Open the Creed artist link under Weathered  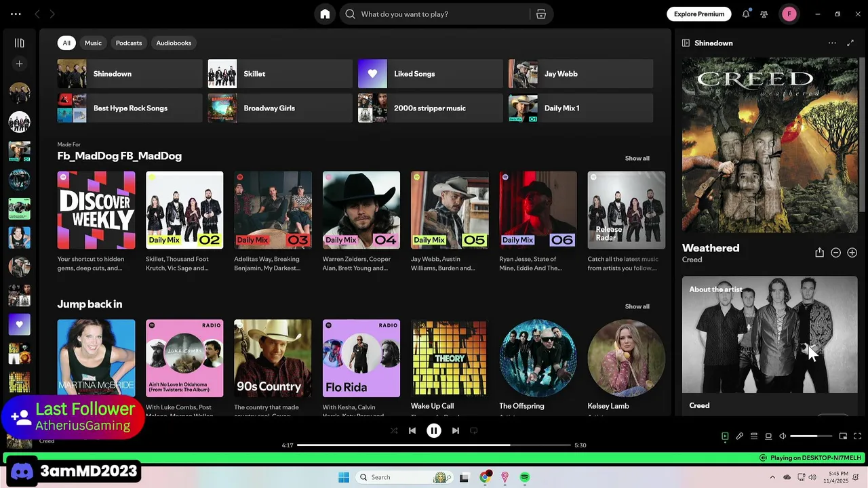tap(692, 260)
